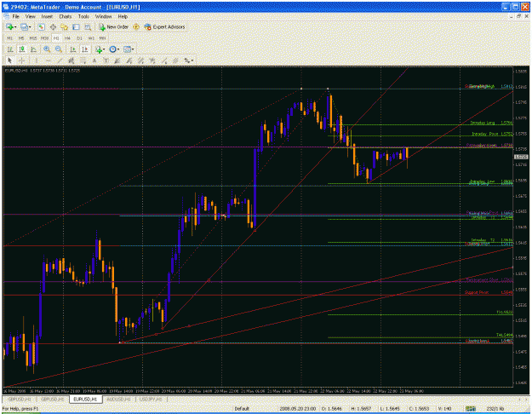Zoom out of the chart
Viewport: 532px width, 414px height.
pos(59,49)
